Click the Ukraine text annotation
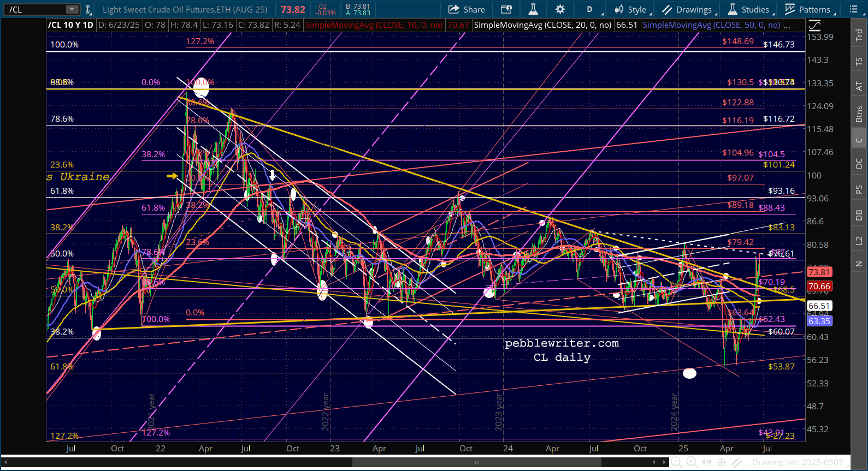The image size is (868, 471). (x=85, y=177)
